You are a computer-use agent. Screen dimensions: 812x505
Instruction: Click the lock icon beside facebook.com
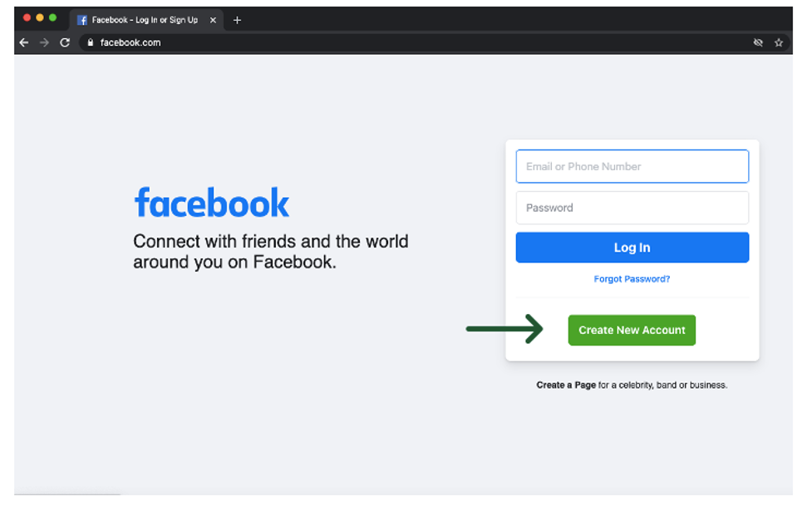90,42
